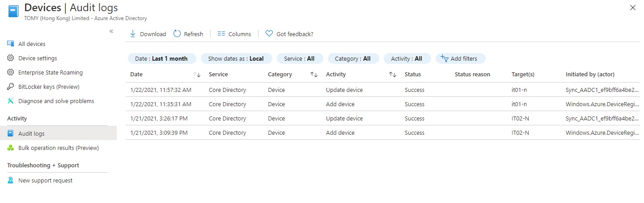644x203 pixels.
Task: Open the Columns chooser
Action: pos(234,34)
